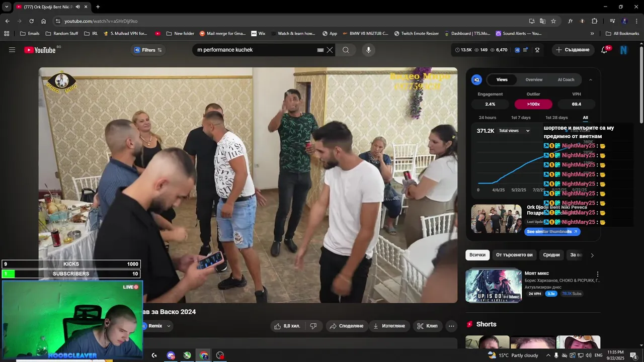Go to the YouTube home logo
The image size is (644, 362).
(x=40, y=50)
